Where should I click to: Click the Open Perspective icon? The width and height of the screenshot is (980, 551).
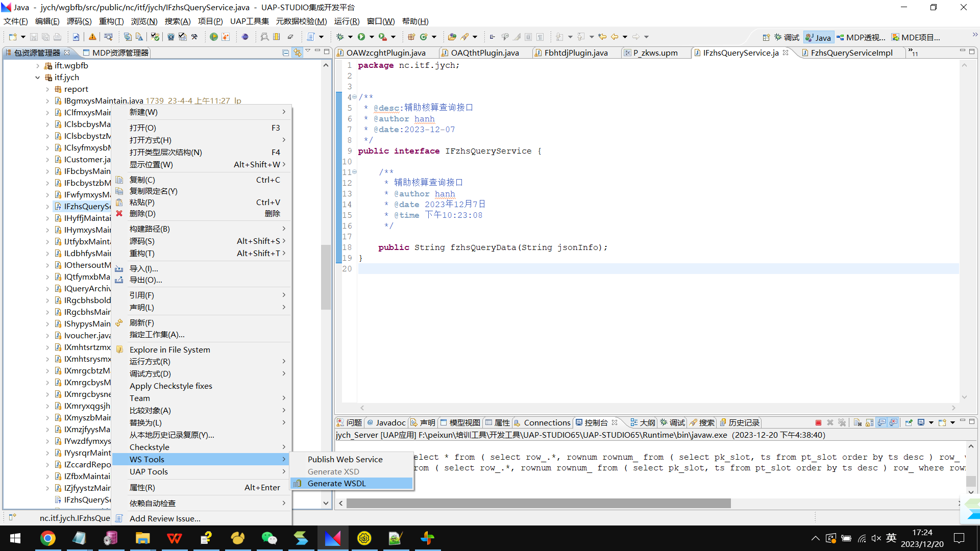click(x=766, y=37)
